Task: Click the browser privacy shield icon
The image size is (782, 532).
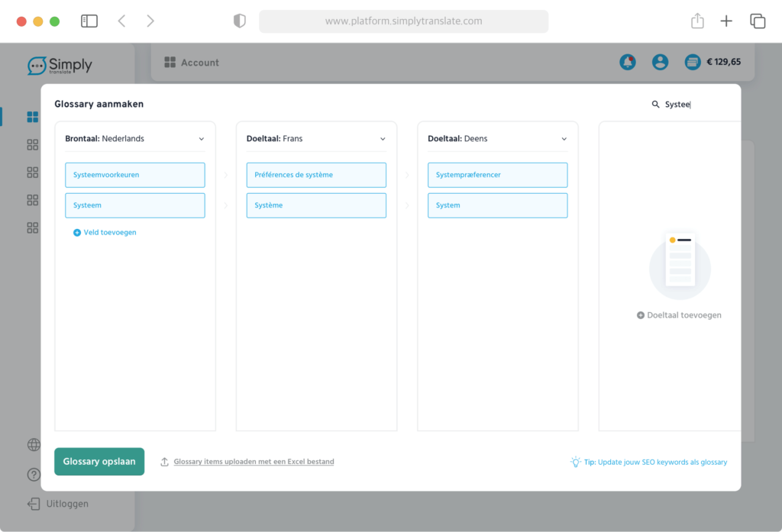Action: pyautogui.click(x=240, y=21)
